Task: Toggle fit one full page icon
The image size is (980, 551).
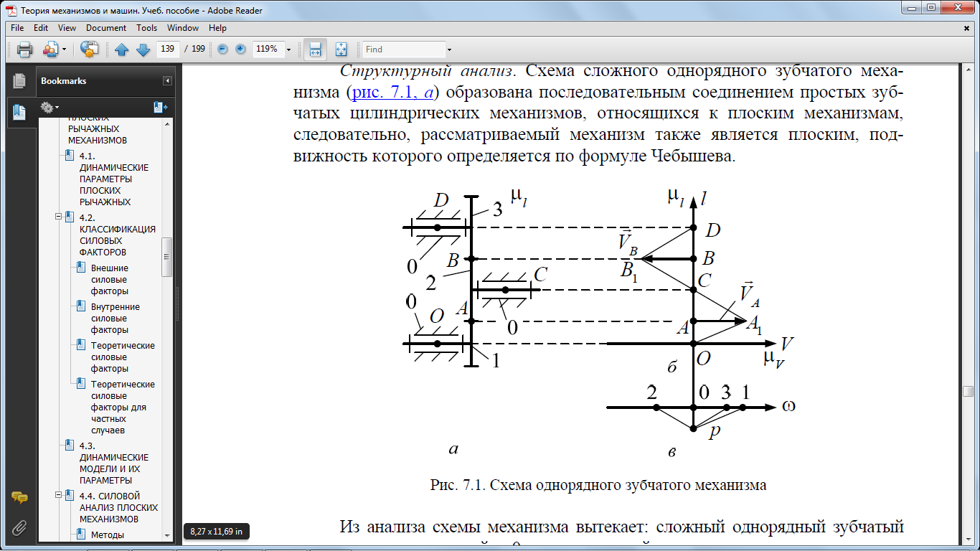Action: point(341,50)
